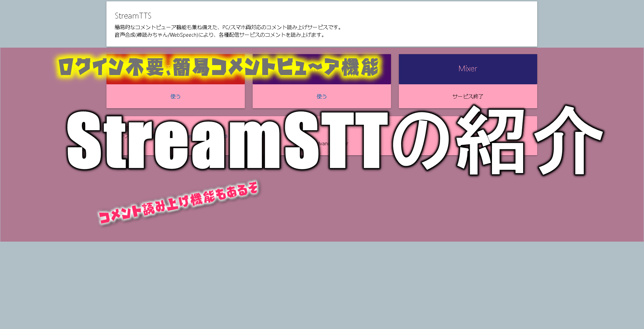Click the description line starting with 簡易的なコメントビューア

pos(228,27)
